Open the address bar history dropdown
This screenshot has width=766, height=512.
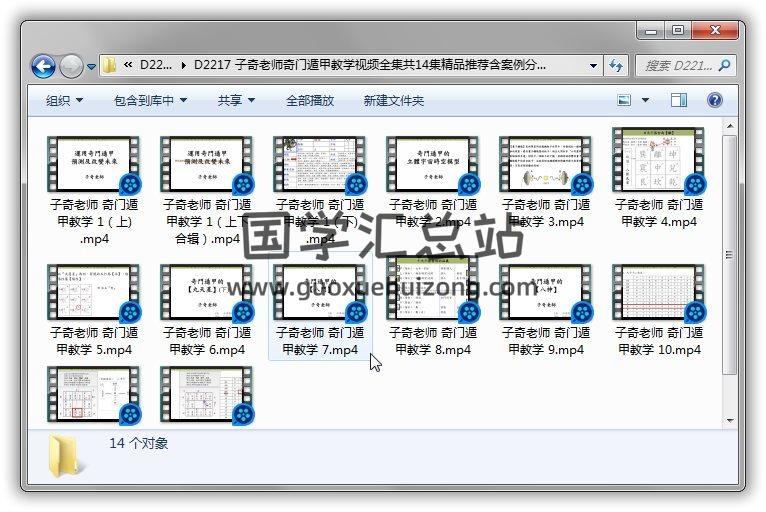[x=593, y=65]
